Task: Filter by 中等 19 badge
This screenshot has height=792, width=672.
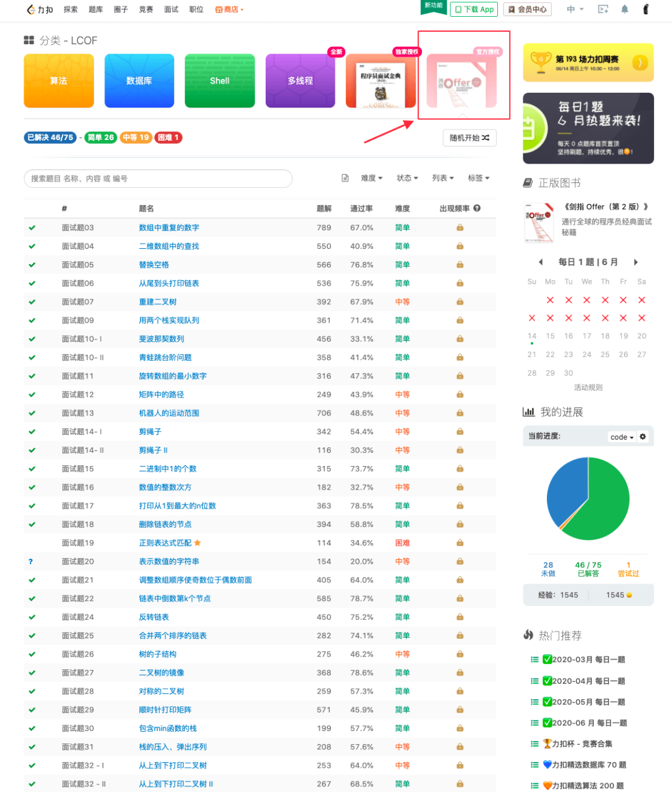Action: (x=136, y=137)
